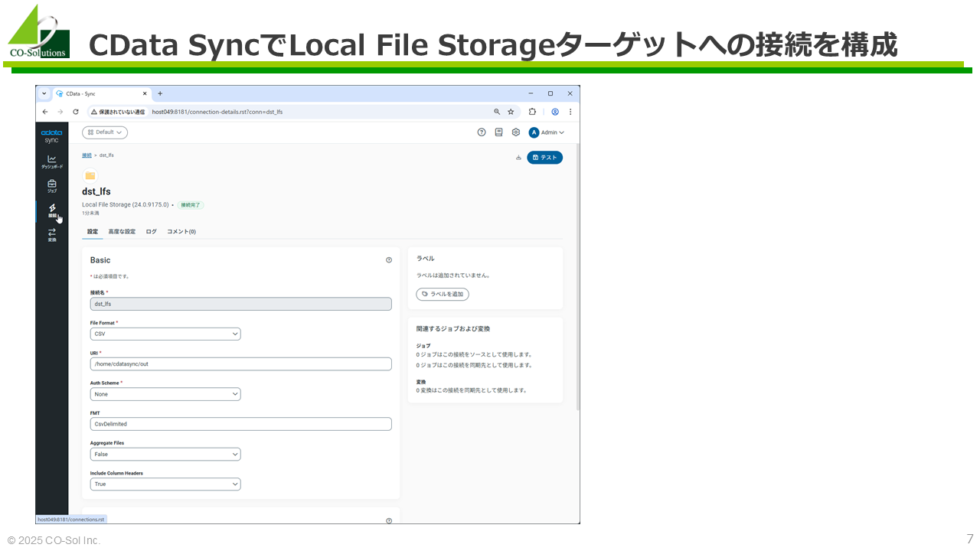Click the 接続 breadcrumb link
The height and width of the screenshot is (551, 980).
[x=87, y=155]
